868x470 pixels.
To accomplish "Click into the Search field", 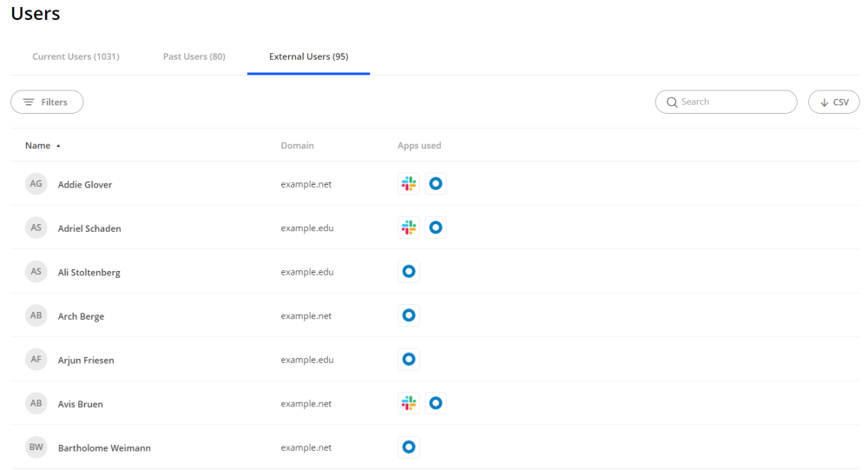I will [733, 103].
